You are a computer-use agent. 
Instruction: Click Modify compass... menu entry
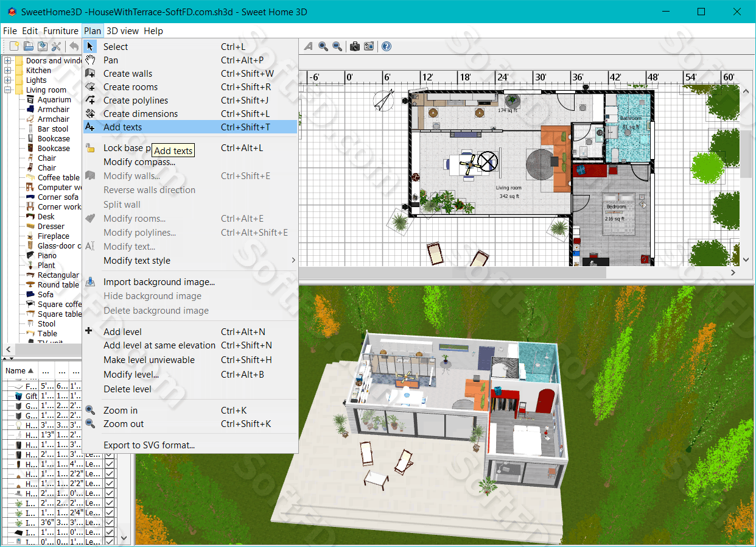(190, 161)
